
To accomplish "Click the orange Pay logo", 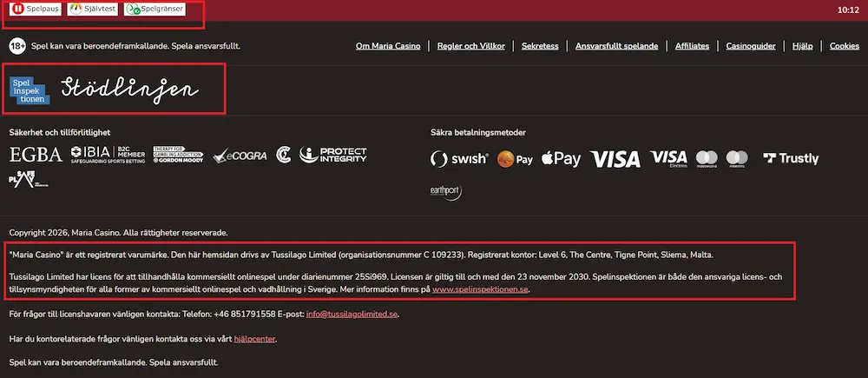I will [515, 159].
